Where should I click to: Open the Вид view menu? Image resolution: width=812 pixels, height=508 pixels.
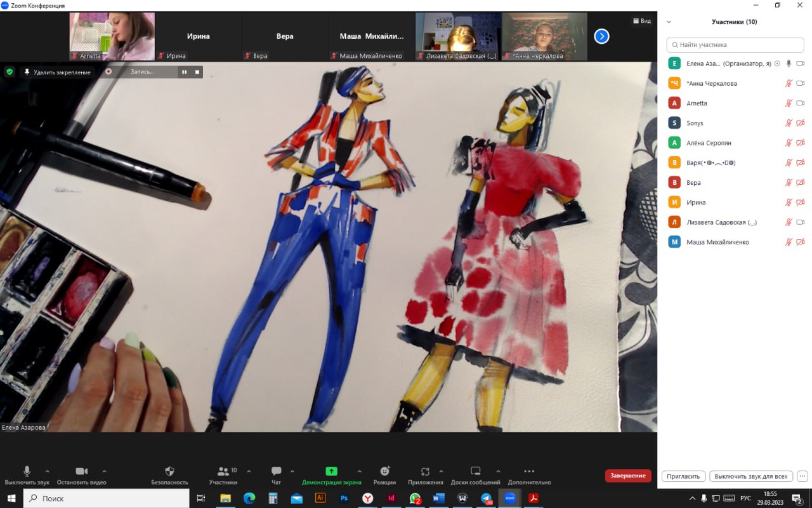pos(641,21)
